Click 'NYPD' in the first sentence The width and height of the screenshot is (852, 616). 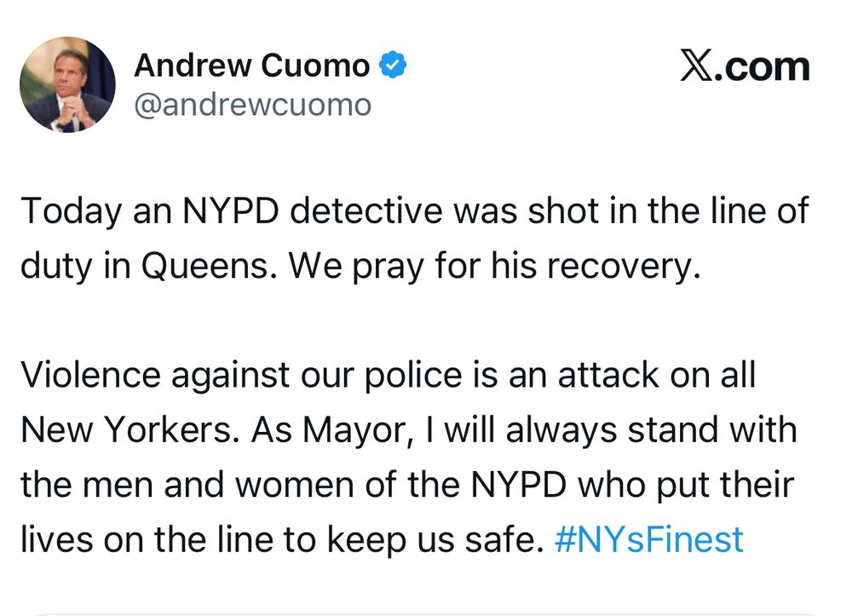(230, 210)
